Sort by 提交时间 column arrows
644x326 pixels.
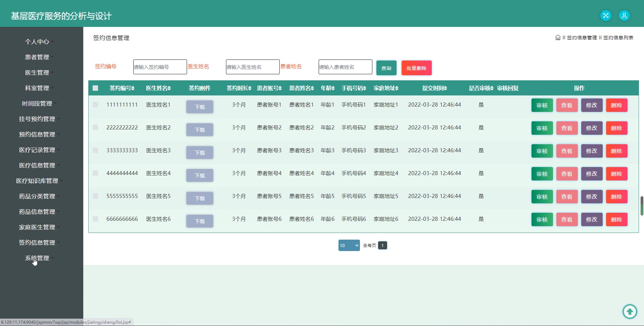pyautogui.click(x=446, y=88)
